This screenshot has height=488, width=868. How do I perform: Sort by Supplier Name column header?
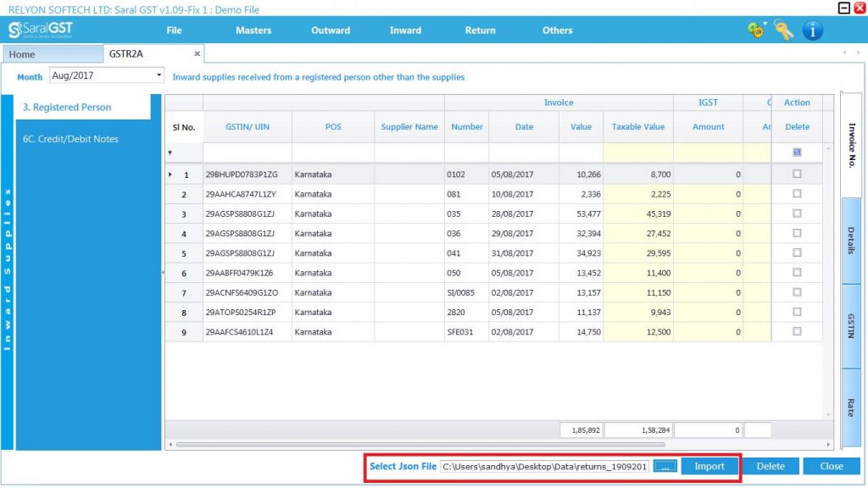click(409, 127)
